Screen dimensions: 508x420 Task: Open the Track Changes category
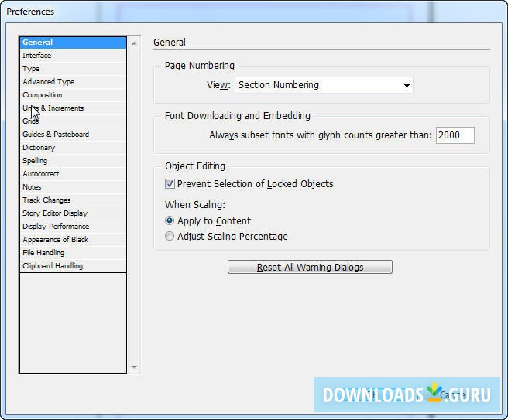pyautogui.click(x=73, y=200)
